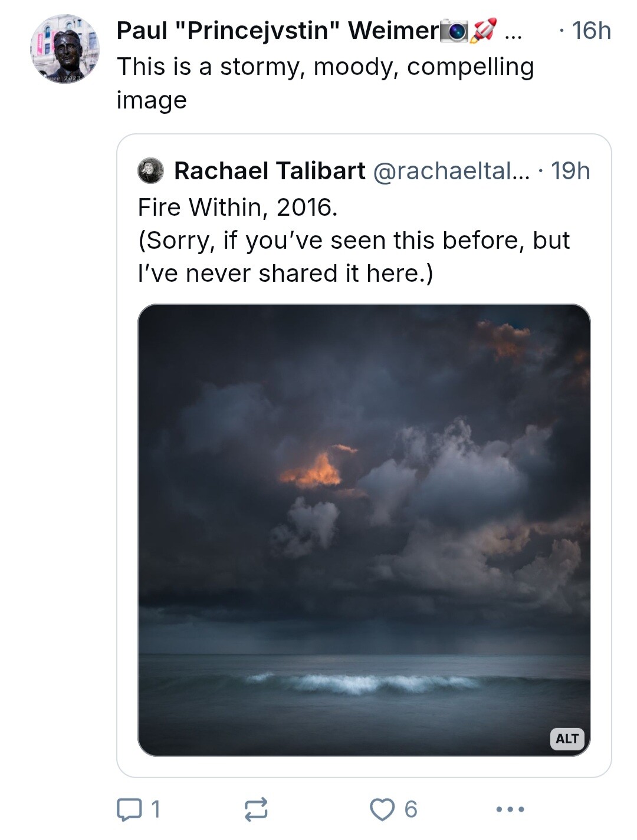The width and height of the screenshot is (637, 840).
Task: Click the @rachaeltal... handle
Action: point(452,171)
